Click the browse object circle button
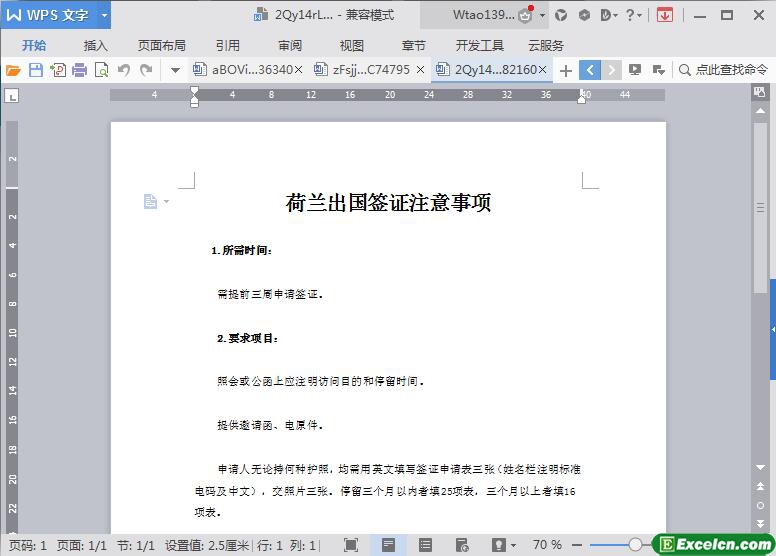This screenshot has width=776, height=556. [760, 505]
